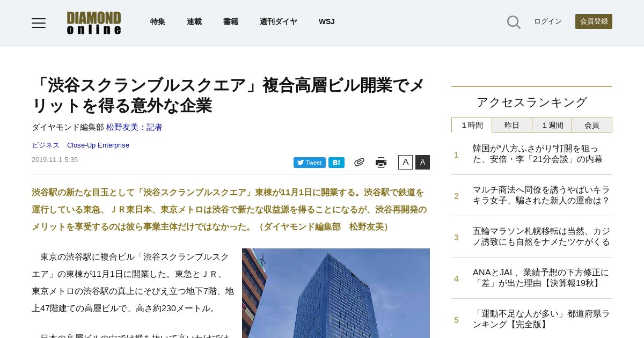This screenshot has width=644, height=338.
Task: Select the 会員 ranking tab
Action: [592, 125]
